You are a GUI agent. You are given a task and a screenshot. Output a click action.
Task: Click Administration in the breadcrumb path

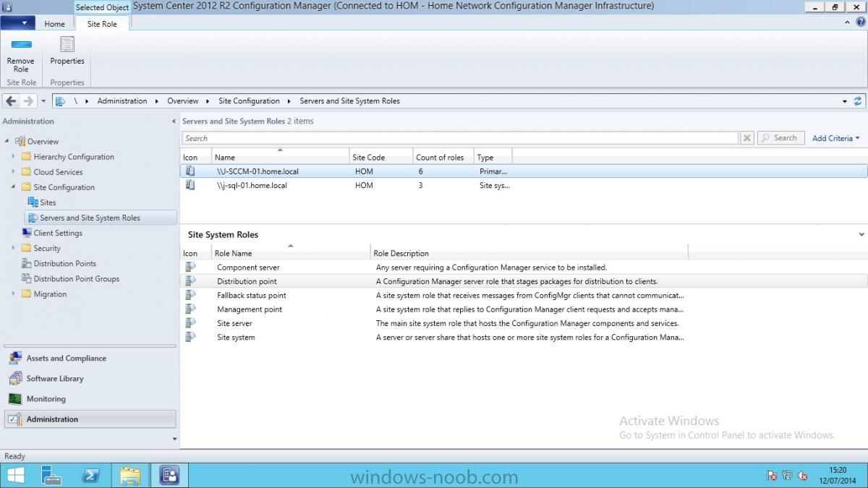pyautogui.click(x=122, y=101)
